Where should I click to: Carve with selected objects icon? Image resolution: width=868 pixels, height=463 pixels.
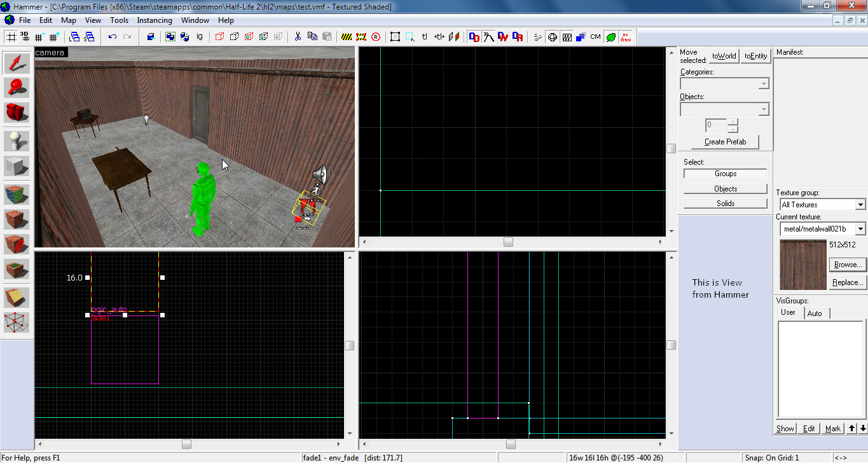(151, 37)
